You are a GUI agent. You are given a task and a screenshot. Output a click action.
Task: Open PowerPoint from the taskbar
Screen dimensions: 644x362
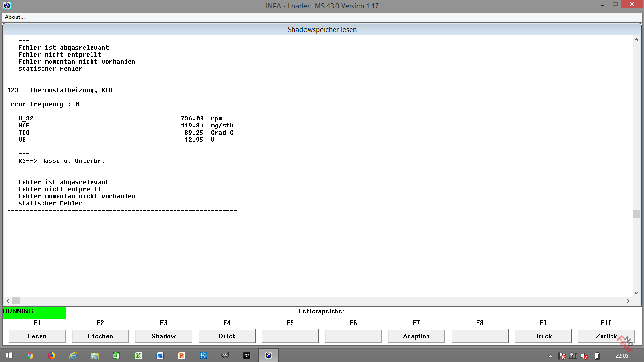[182, 355]
